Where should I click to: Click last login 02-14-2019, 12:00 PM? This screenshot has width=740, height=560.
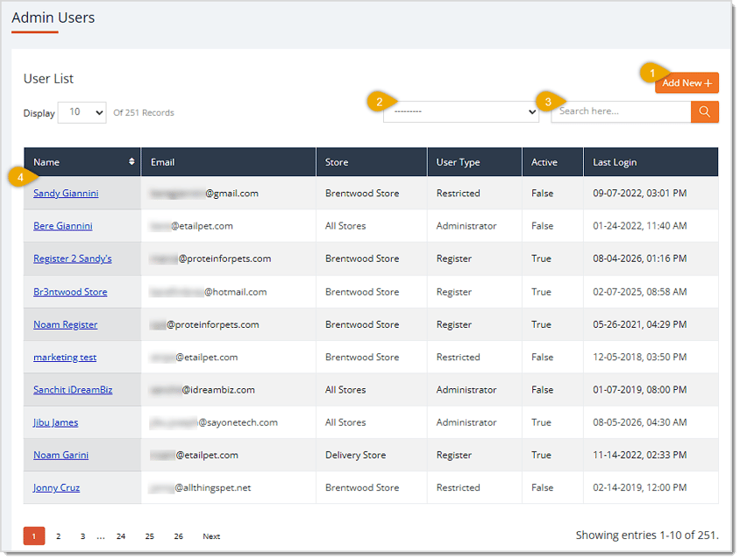coord(639,487)
